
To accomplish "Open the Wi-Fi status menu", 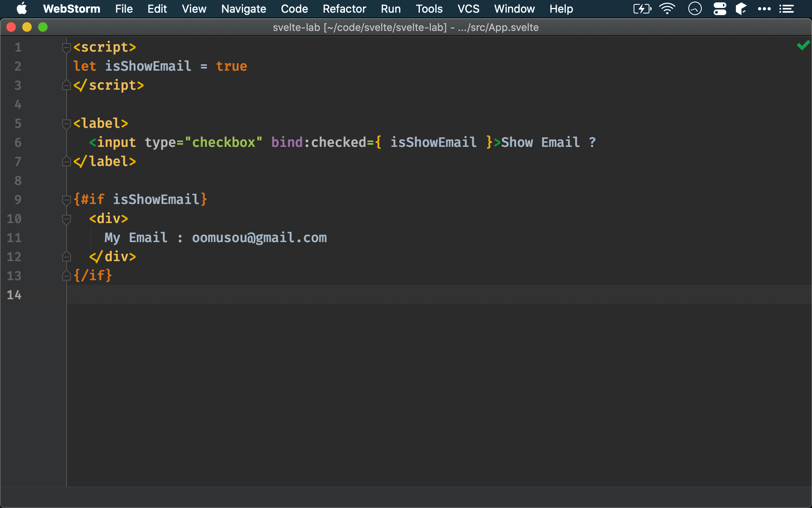I will click(667, 8).
